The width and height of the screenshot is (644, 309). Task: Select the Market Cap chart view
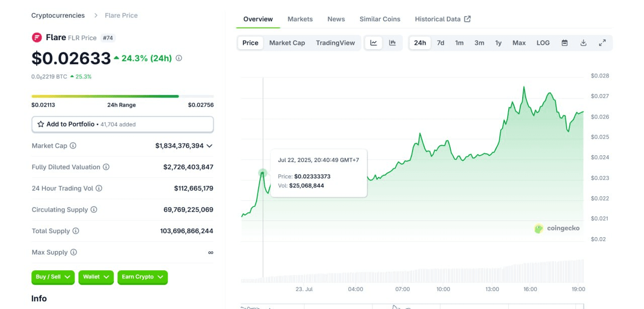287,43
